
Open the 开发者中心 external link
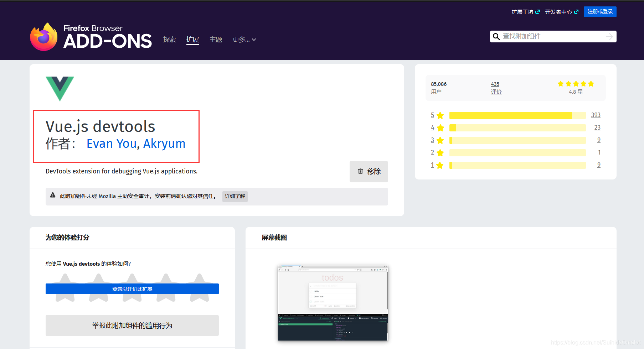562,12
